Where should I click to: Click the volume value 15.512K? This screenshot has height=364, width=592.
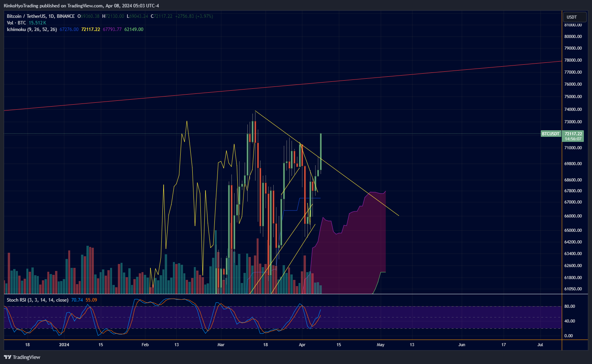(x=37, y=23)
